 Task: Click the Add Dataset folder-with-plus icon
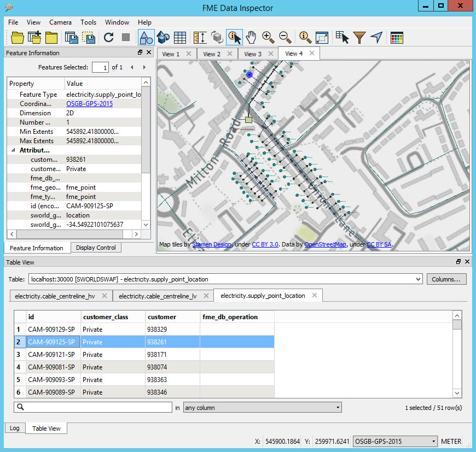(34, 38)
